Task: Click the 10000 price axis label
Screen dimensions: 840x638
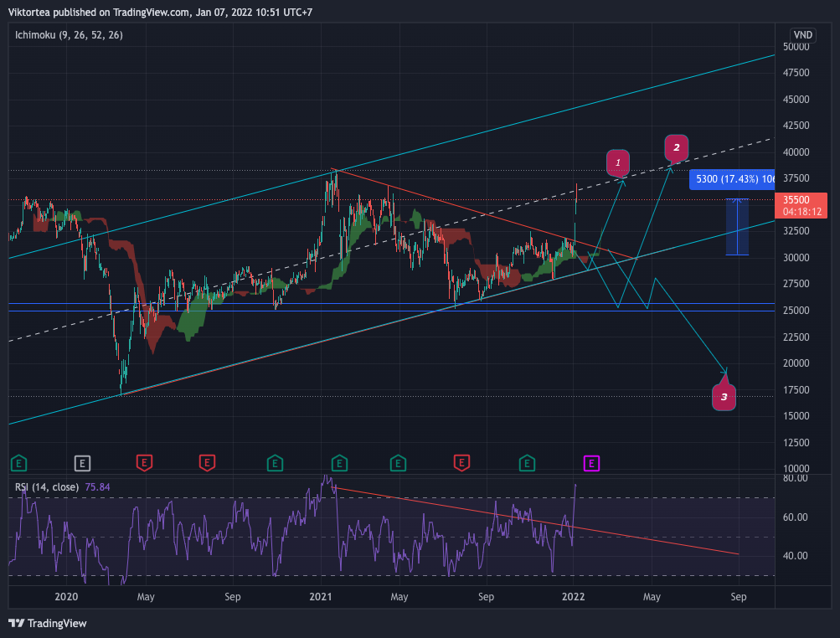Action: tap(796, 469)
